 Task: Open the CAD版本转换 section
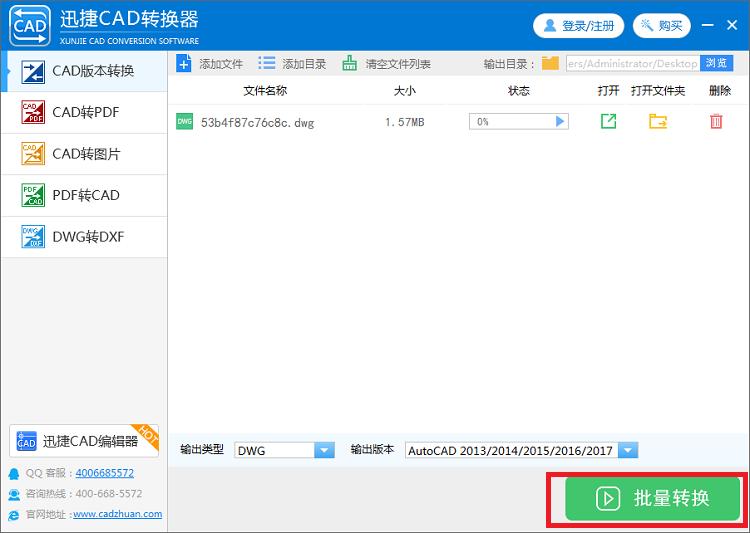point(85,71)
